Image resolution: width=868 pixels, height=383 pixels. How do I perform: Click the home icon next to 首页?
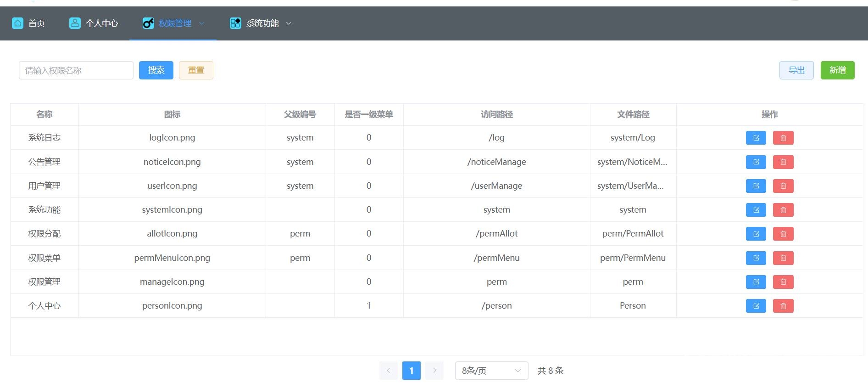[x=17, y=23]
